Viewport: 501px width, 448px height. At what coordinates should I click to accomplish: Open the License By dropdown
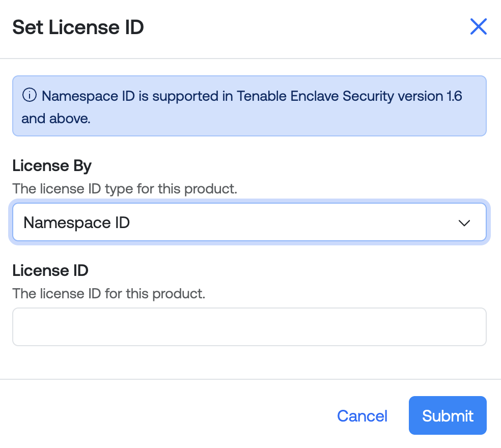249,222
